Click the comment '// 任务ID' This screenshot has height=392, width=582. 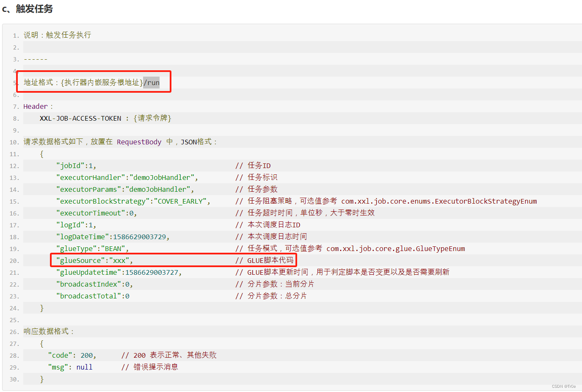[x=253, y=166]
